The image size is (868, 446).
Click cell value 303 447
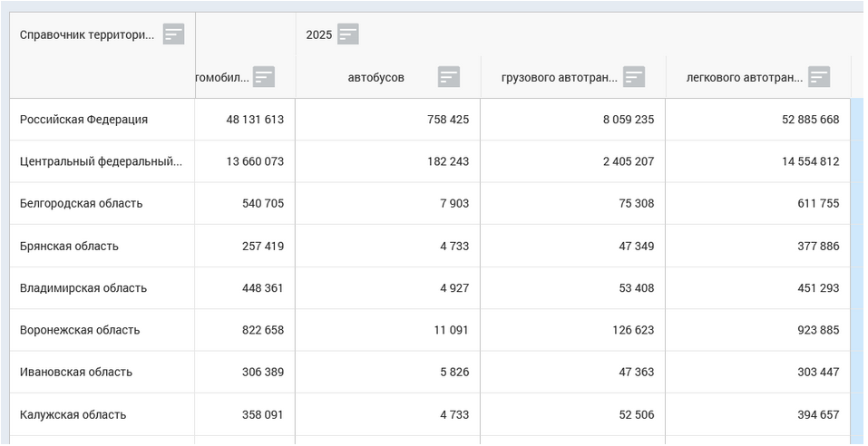tap(819, 372)
